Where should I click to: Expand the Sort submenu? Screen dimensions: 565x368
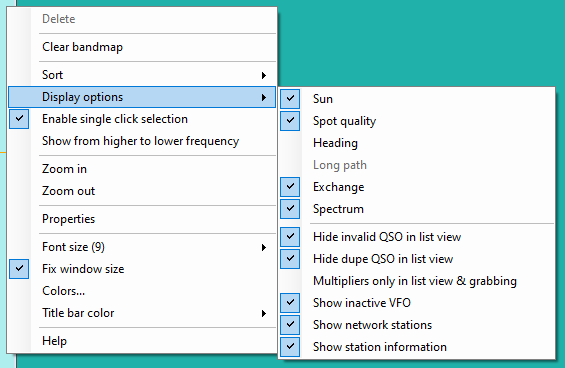142,75
